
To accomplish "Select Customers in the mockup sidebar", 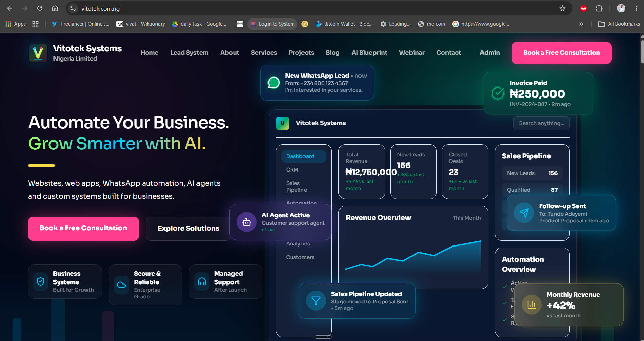I will (300, 257).
